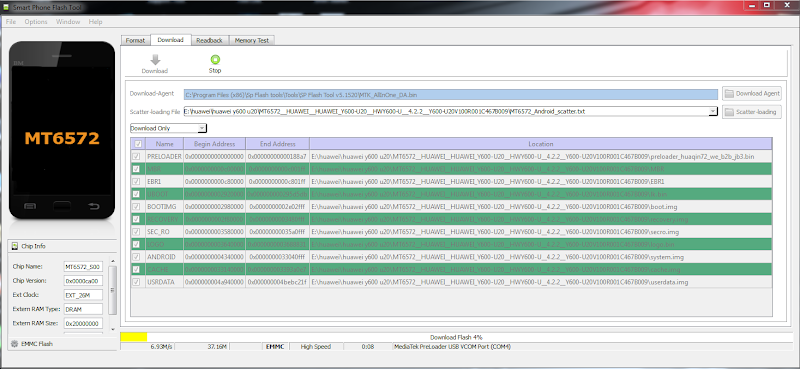Screen dimensions: 800x369
Task: Open the Window menu
Action: click(68, 22)
